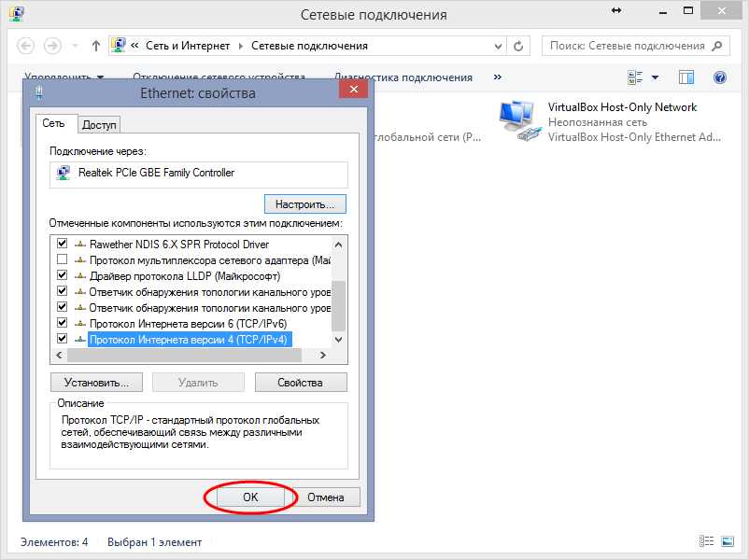Navigate up one folder level

click(96, 46)
